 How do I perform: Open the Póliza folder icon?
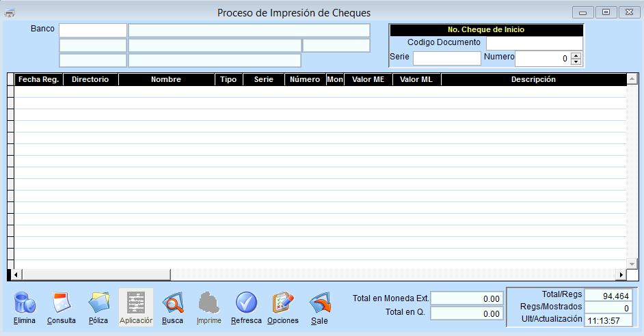pyautogui.click(x=98, y=302)
